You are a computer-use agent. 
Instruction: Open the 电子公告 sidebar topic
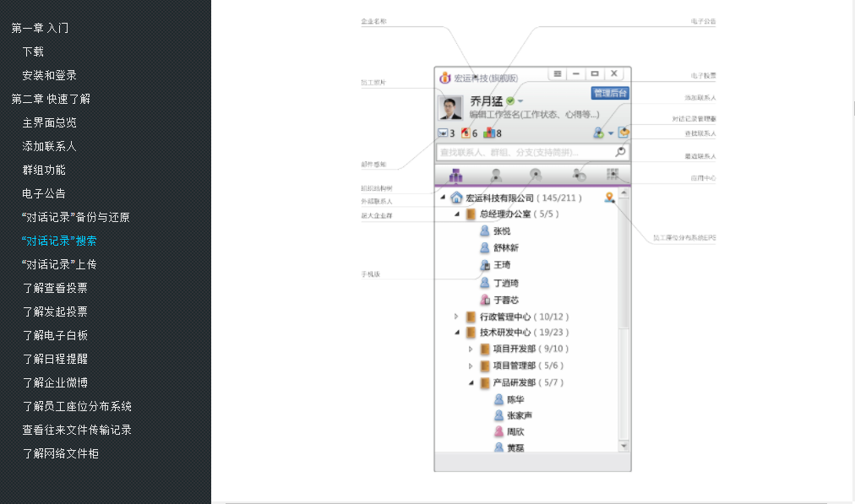[44, 193]
